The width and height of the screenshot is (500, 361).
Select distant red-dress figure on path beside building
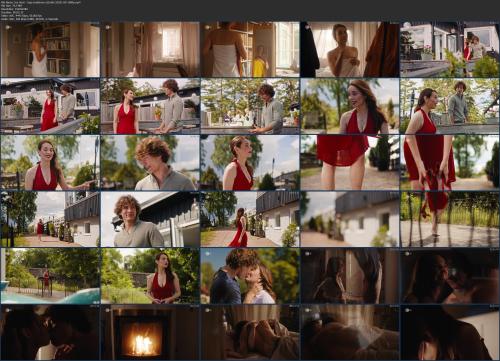point(50,219)
